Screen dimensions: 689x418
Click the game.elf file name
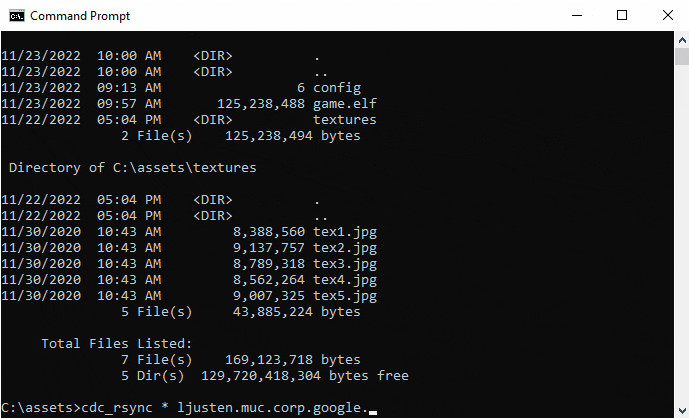[x=345, y=104]
